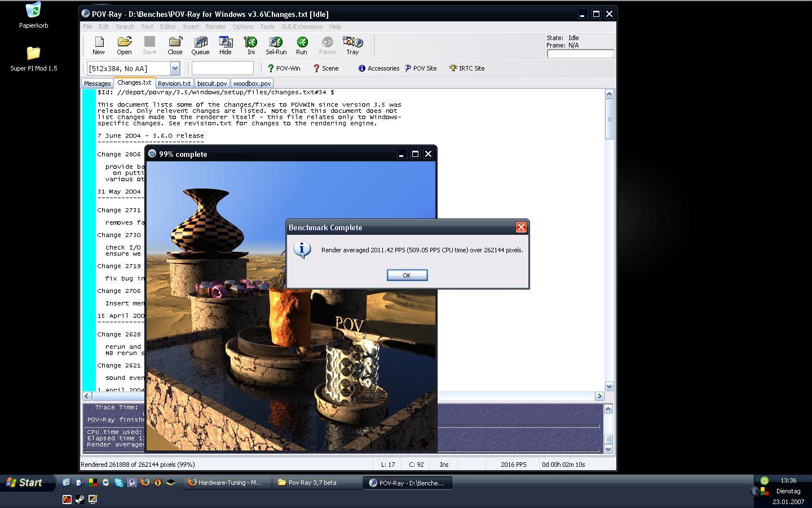812x508 pixels.
Task: Click the headphones icon in quick launch
Action: point(132,483)
